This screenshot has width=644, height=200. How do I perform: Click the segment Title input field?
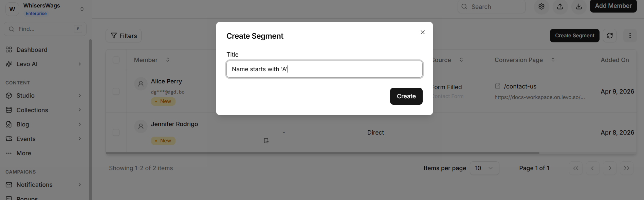(324, 69)
